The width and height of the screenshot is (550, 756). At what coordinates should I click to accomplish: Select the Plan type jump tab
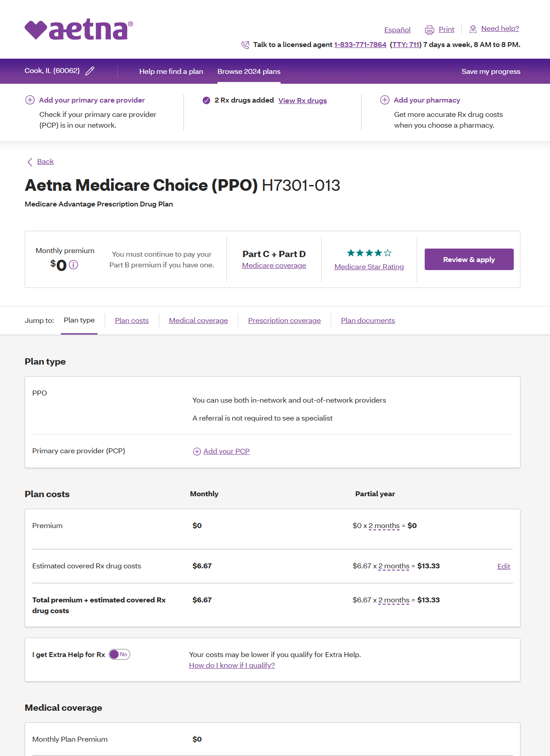tap(79, 320)
